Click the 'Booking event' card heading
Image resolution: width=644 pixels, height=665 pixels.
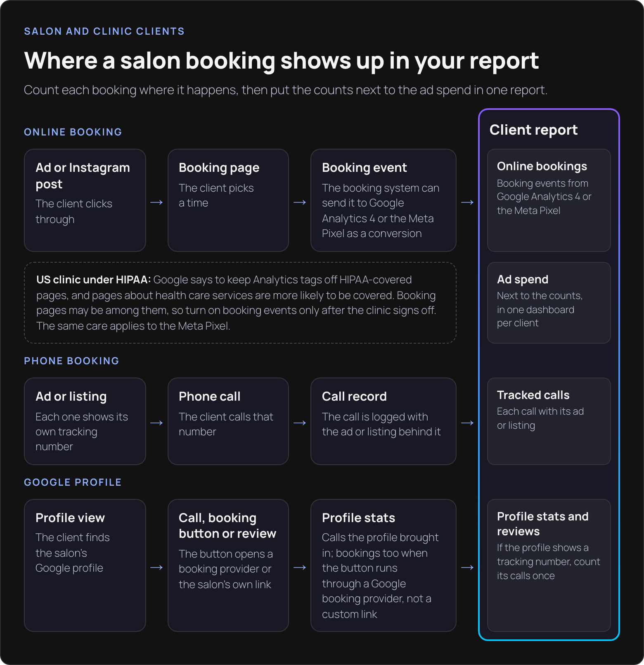[364, 168]
